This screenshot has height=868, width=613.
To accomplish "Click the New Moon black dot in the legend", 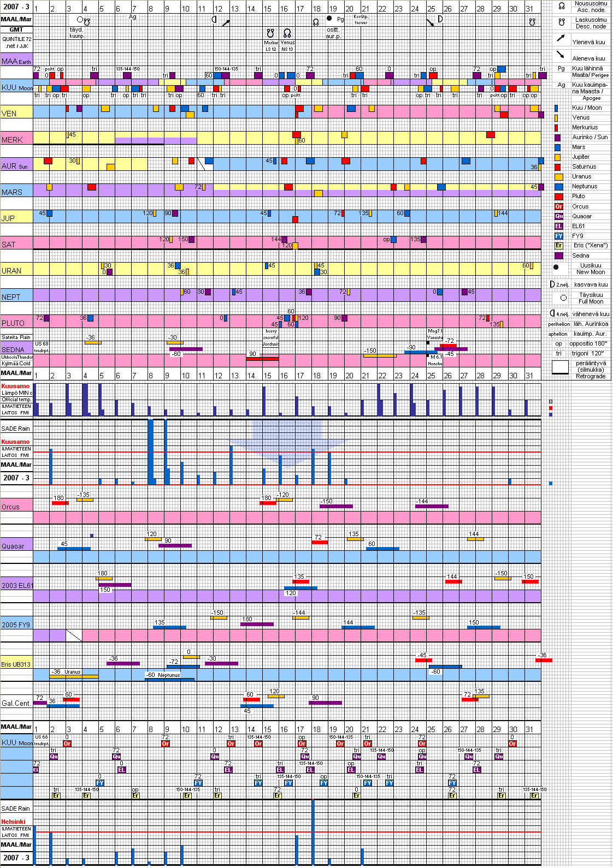I will (556, 267).
